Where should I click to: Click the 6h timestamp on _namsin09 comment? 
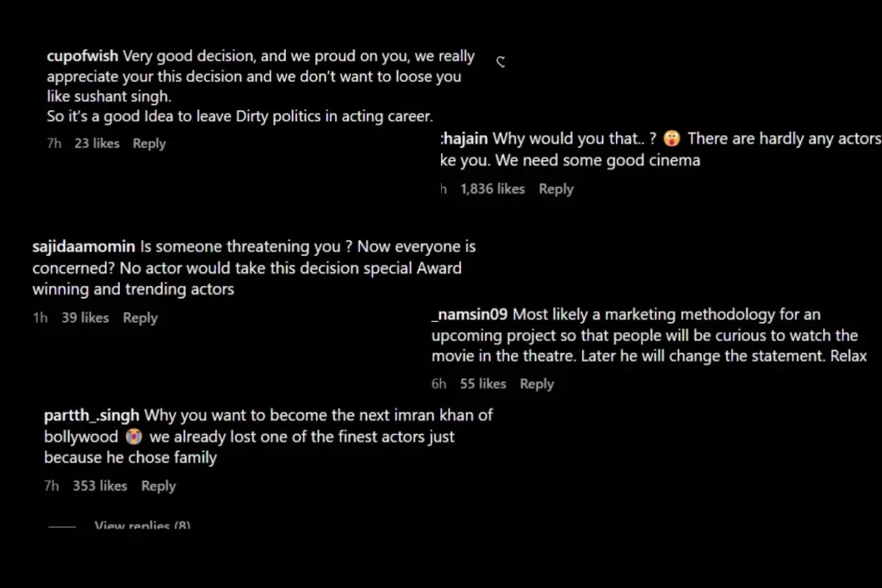[x=438, y=384]
